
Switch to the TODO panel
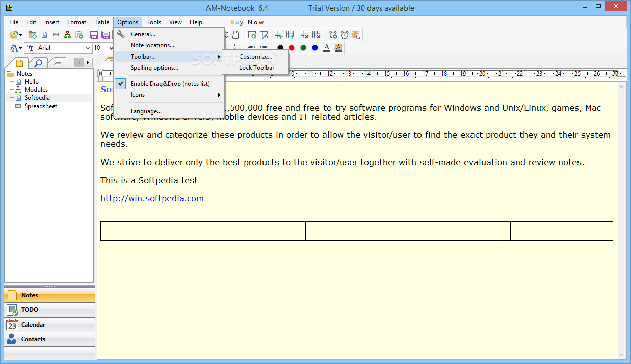tap(49, 310)
